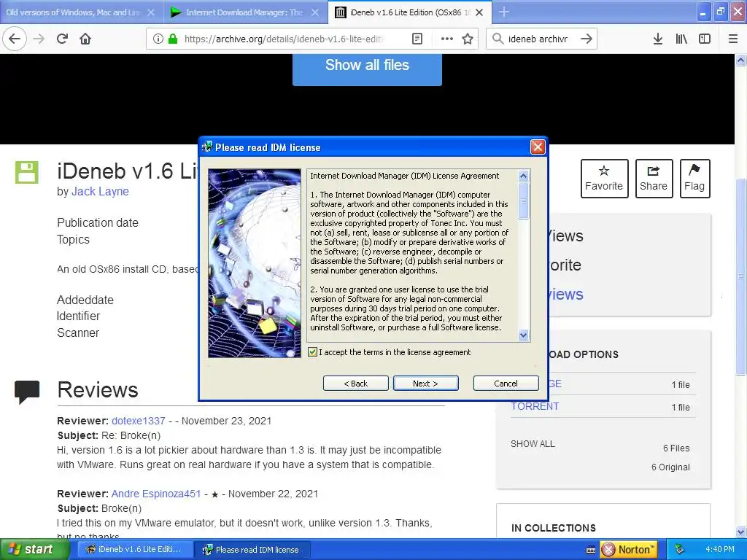Click Back in the IDM license dialog
Image resolution: width=747 pixels, height=560 pixels.
356,384
